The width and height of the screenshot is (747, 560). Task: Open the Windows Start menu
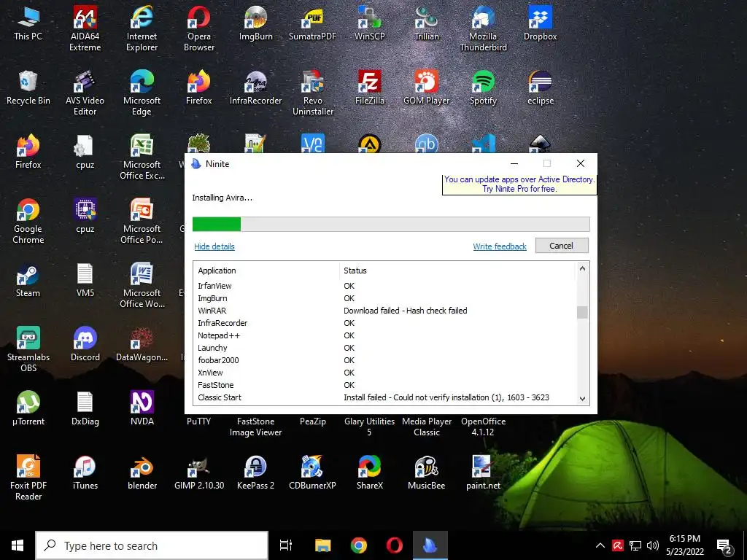tap(18, 545)
